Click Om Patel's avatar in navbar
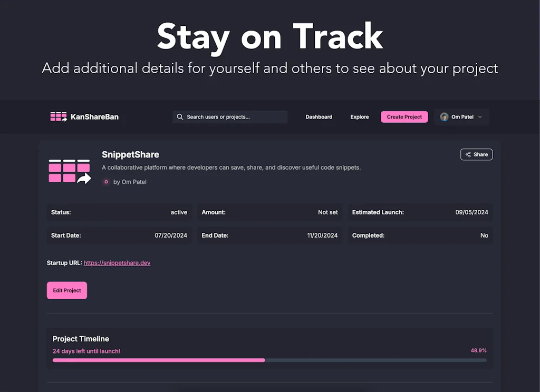 point(444,117)
